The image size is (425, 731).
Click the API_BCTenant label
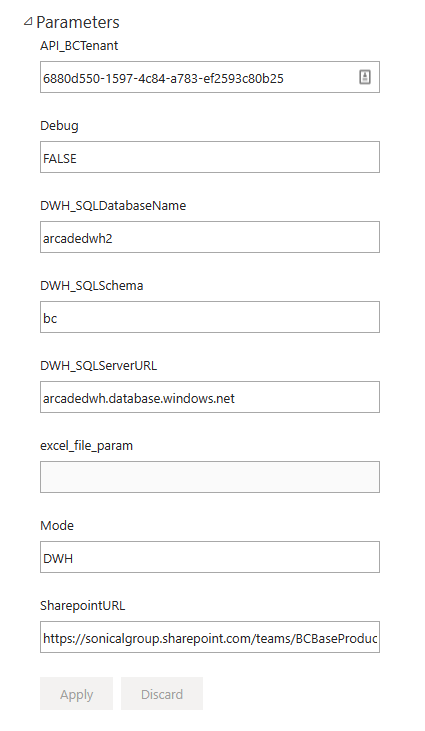pyautogui.click(x=79, y=46)
